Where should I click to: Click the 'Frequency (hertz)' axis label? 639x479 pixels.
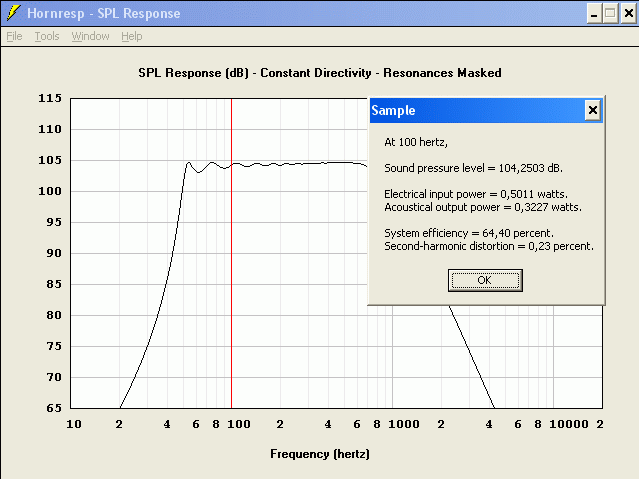[x=320, y=454]
